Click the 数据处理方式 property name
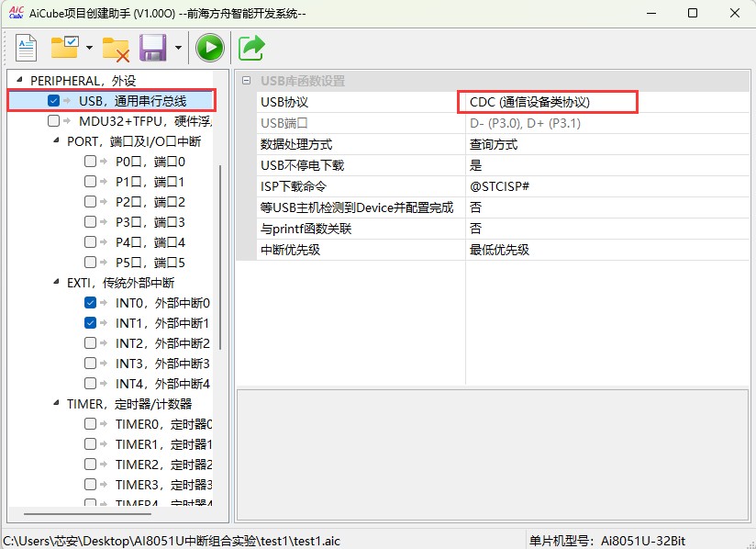 point(296,144)
